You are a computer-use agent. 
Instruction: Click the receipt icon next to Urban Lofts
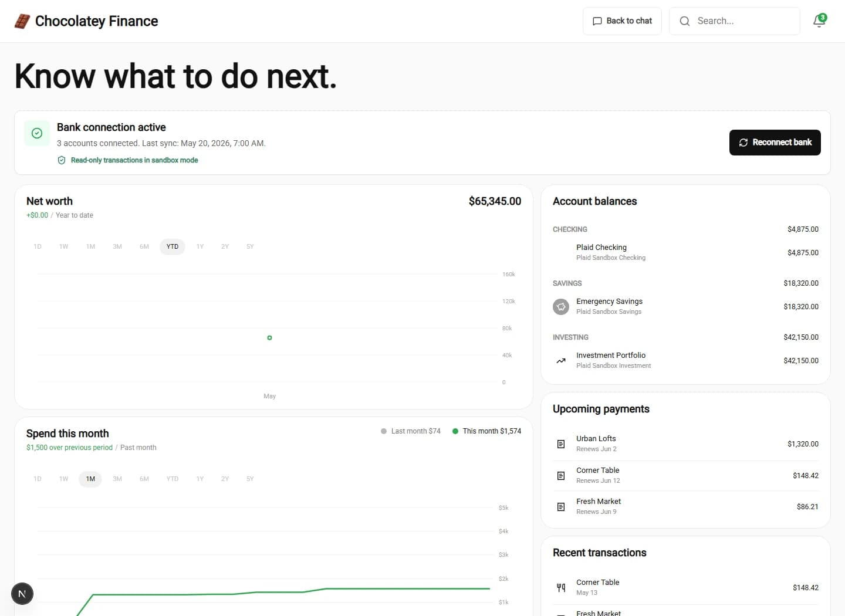click(561, 444)
